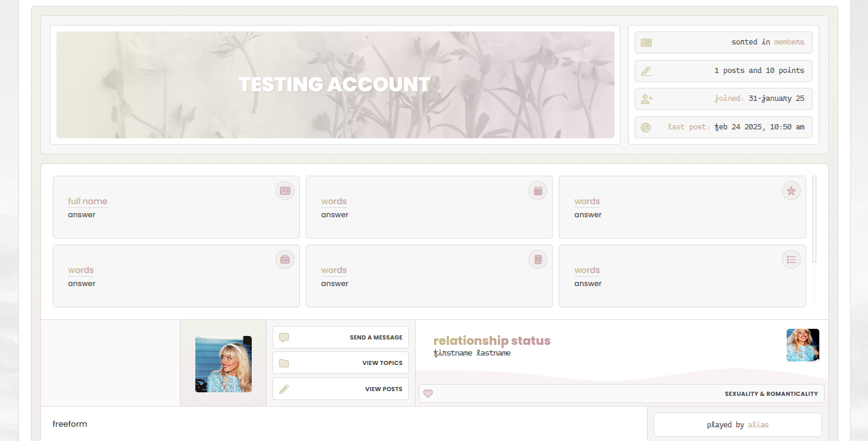The image size is (868, 441).
Task: Click the speech bubble icon by Send a Message
Action: point(284,338)
